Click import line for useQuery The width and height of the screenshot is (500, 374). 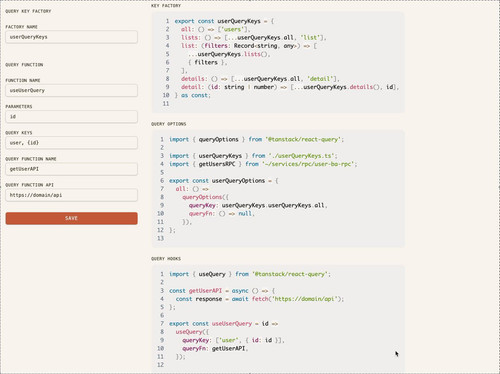click(x=250, y=274)
